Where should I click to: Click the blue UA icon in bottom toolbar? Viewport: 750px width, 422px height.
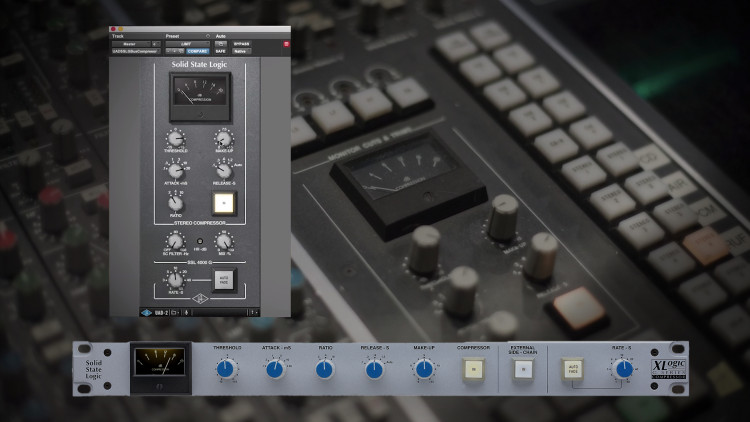point(146,312)
